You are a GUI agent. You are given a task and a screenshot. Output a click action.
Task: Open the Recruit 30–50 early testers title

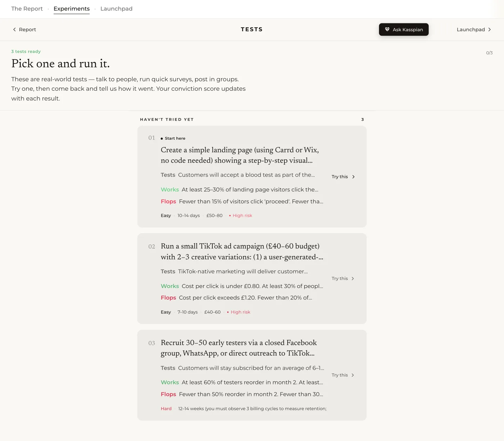tap(239, 348)
